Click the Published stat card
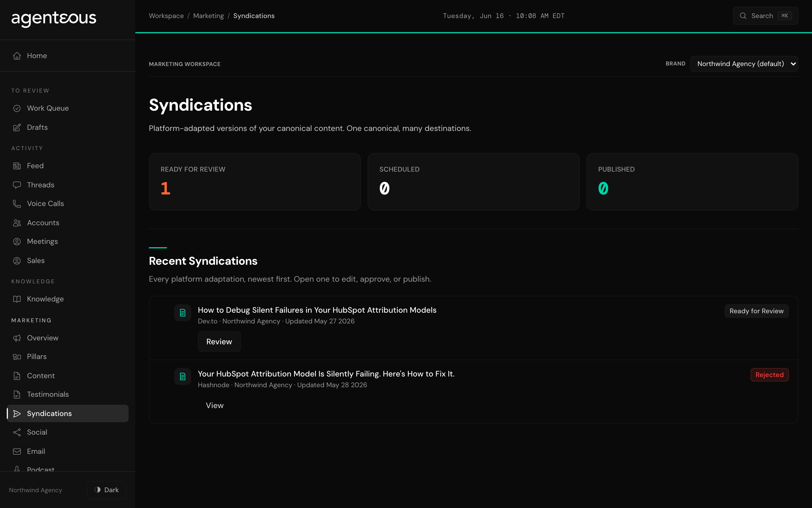The image size is (812, 508). pyautogui.click(x=692, y=182)
